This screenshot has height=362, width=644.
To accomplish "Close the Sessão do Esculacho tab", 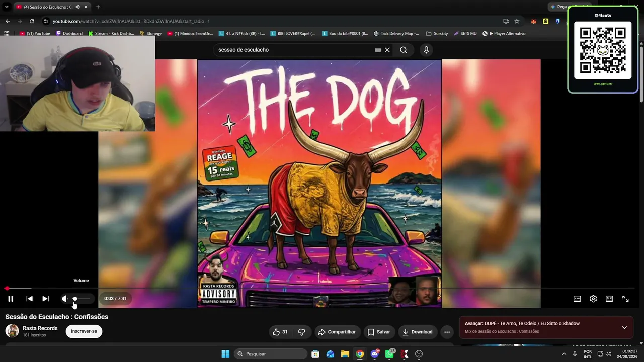I will [x=86, y=7].
